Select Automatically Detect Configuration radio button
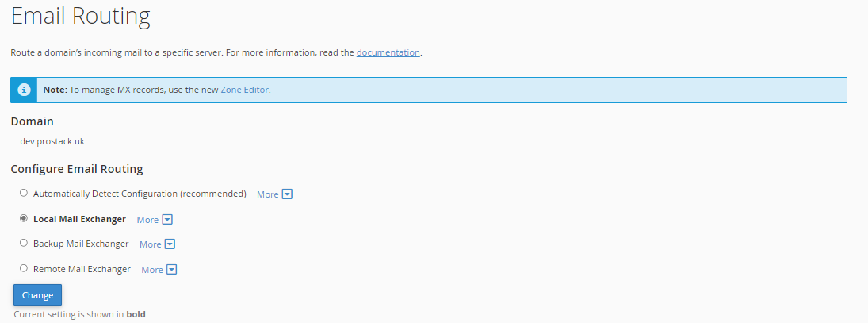This screenshot has height=323, width=868. click(x=23, y=193)
